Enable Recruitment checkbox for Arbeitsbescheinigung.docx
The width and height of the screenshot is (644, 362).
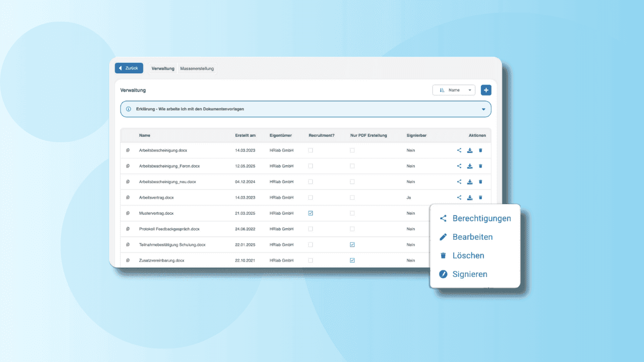click(310, 150)
